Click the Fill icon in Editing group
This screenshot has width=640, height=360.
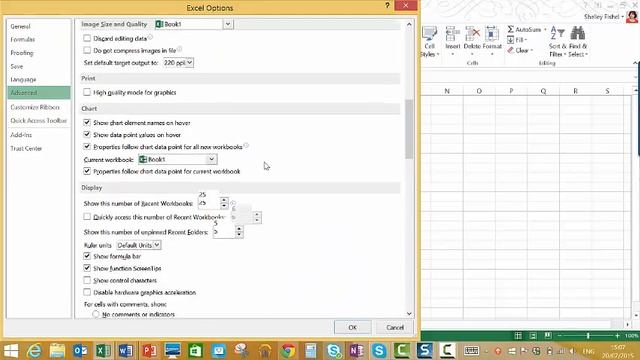point(511,40)
